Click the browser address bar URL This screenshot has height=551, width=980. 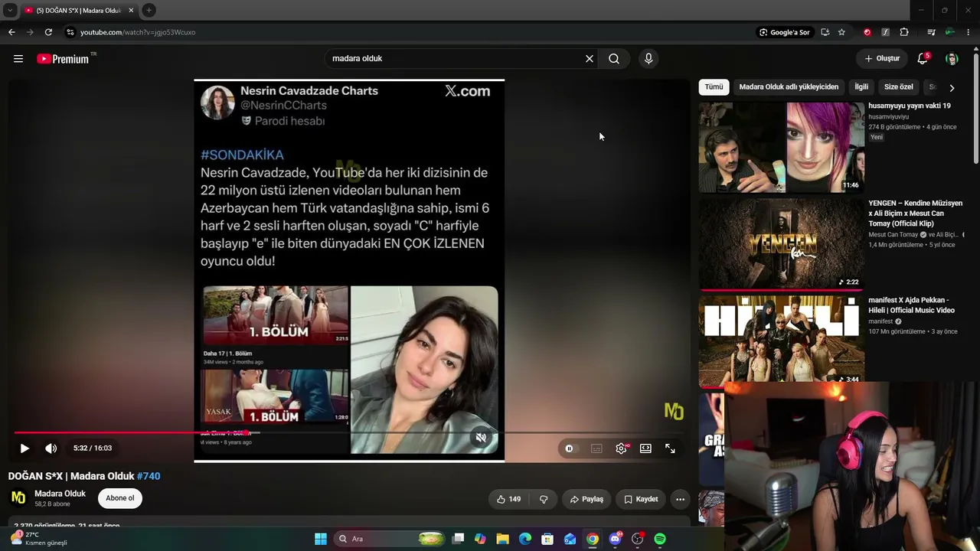point(138,32)
